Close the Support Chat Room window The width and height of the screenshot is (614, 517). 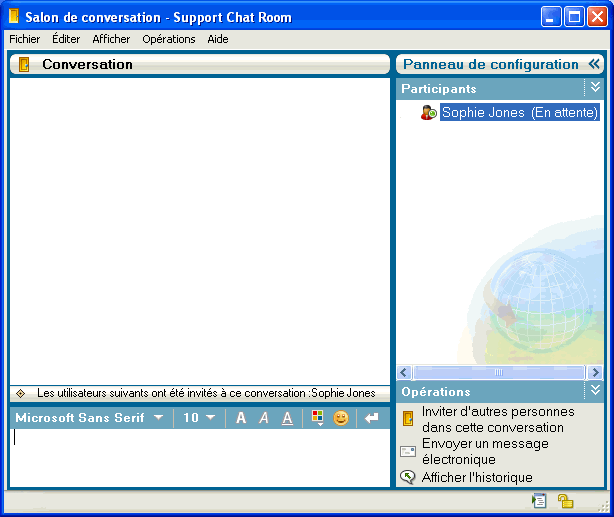coord(597,17)
